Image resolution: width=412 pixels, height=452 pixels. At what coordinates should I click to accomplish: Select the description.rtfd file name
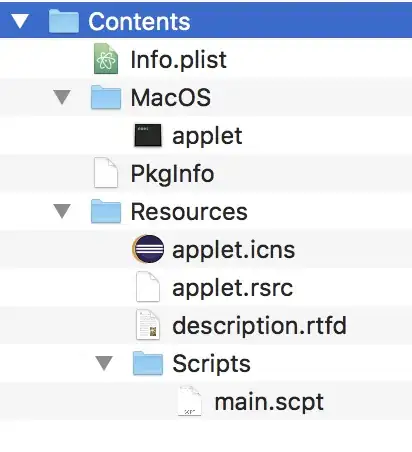coord(260,326)
